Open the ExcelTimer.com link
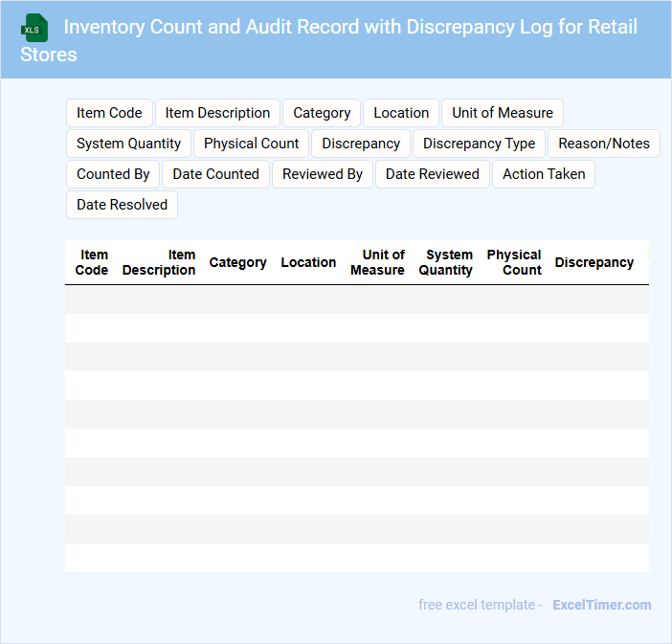Screen dimensions: 672x644 (601, 605)
